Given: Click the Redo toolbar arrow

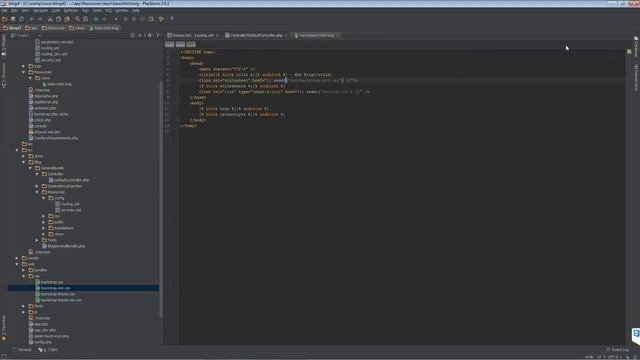Looking at the screenshot, I should (x=40, y=19).
